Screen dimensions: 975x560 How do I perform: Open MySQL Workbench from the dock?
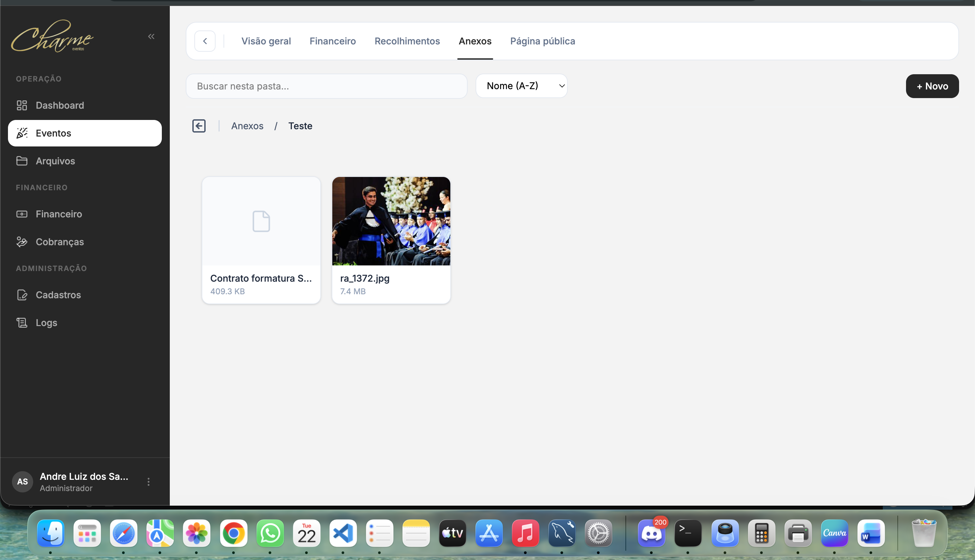click(562, 533)
